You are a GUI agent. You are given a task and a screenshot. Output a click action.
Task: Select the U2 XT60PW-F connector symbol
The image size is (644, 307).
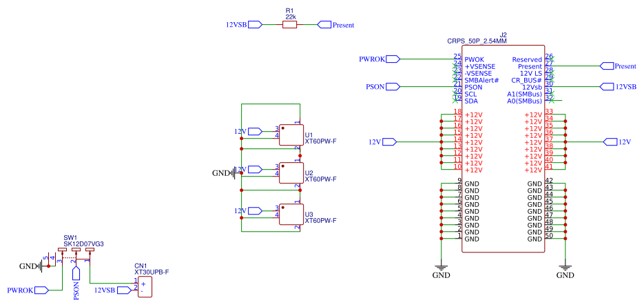pos(291,173)
